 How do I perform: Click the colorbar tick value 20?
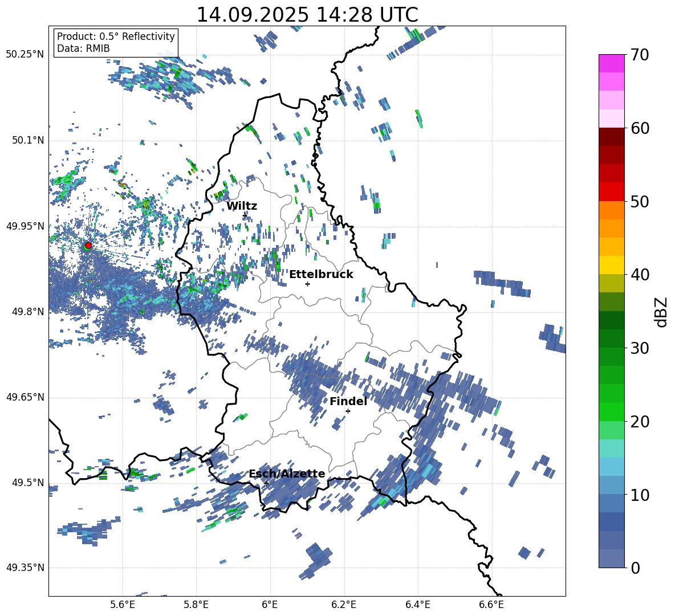coord(640,421)
